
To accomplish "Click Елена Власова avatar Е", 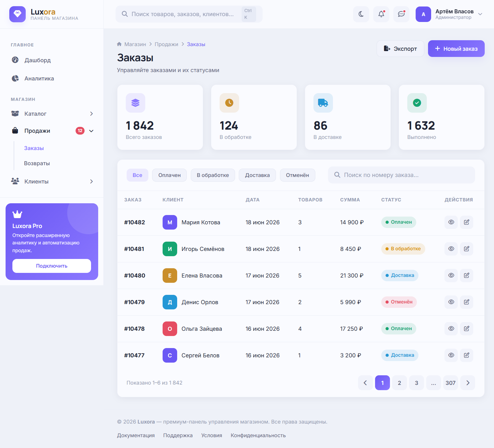I will click(170, 275).
